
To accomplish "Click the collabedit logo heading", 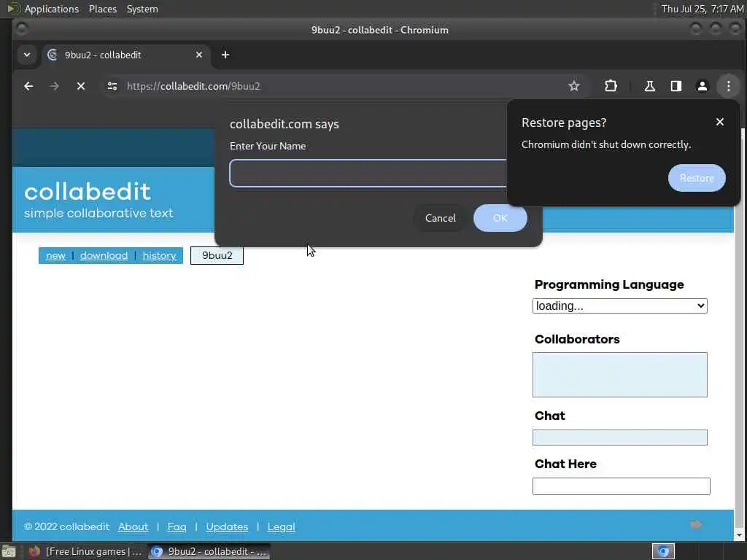I will click(x=88, y=192).
